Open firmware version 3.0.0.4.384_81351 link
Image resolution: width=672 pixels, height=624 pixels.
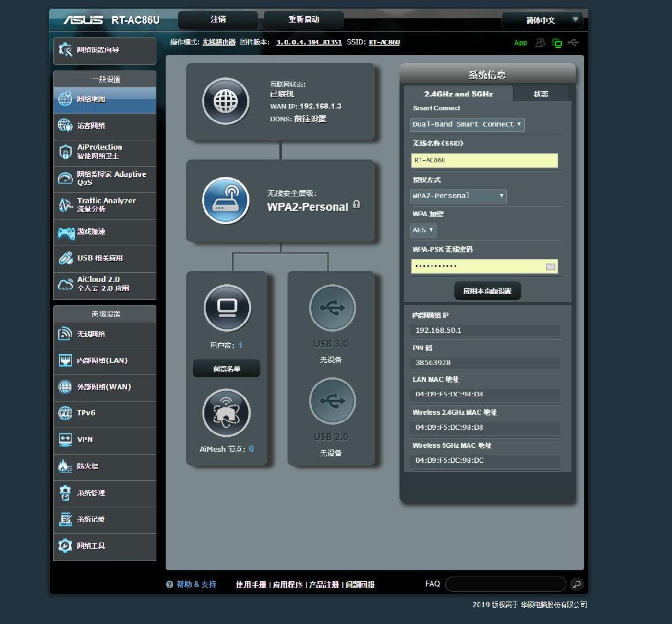click(x=309, y=42)
